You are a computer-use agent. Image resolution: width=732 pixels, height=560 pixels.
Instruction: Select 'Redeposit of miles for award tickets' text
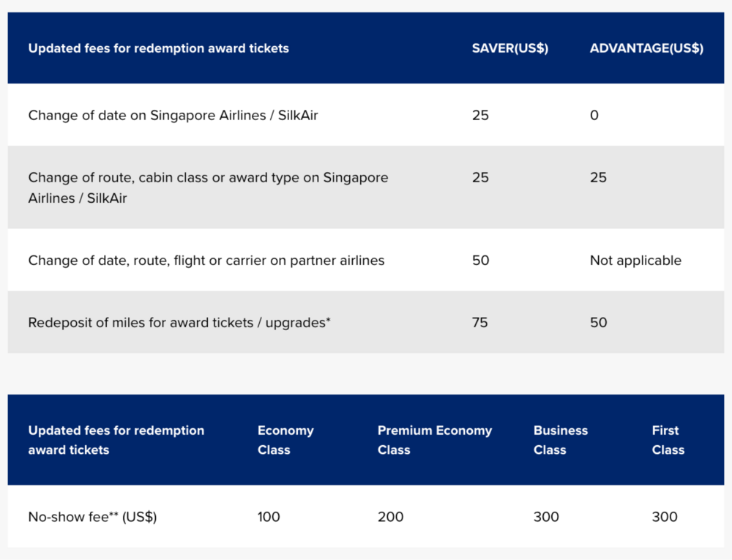[179, 322]
